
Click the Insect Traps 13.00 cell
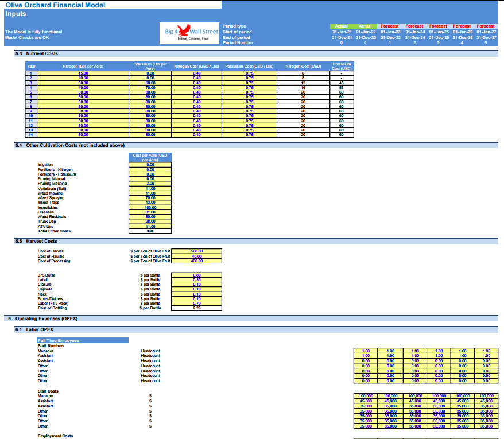[x=150, y=203]
